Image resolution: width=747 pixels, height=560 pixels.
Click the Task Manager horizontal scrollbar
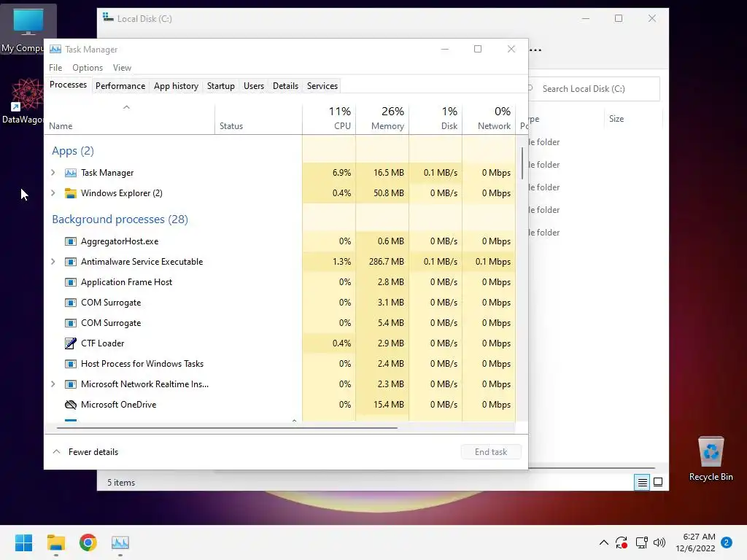[x=227, y=427]
